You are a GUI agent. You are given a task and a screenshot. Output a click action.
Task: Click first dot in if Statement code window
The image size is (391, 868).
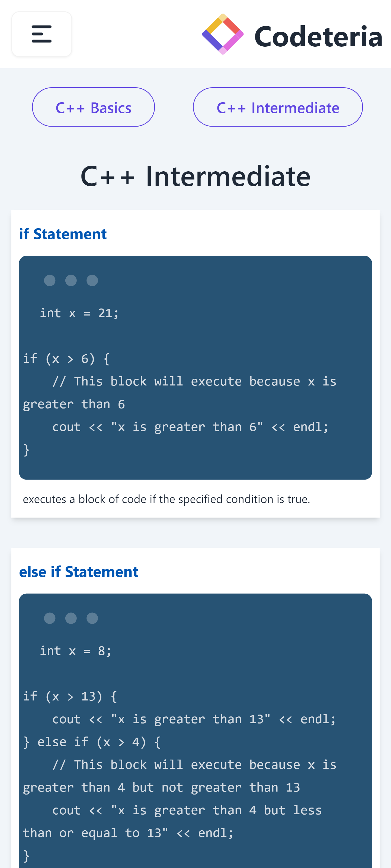tap(50, 280)
